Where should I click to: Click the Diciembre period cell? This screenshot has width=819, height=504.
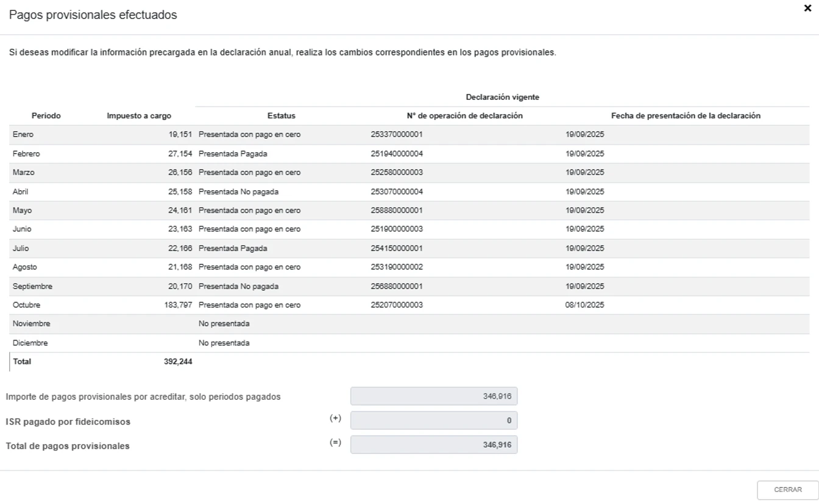click(x=30, y=343)
